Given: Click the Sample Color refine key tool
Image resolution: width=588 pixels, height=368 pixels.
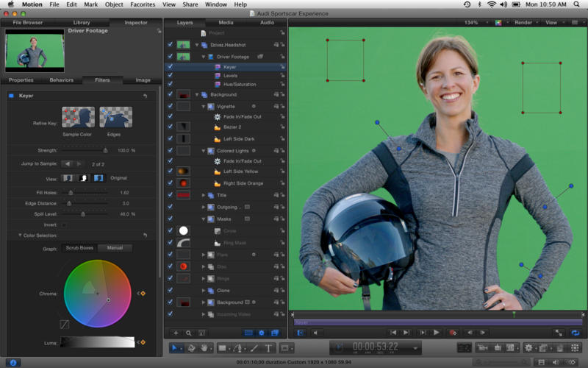Looking at the screenshot, I should (78, 118).
